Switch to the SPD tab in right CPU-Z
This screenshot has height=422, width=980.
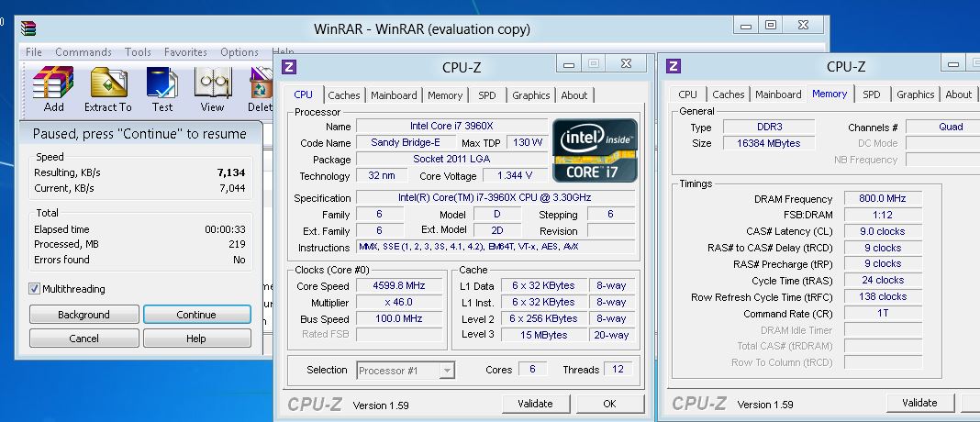point(871,94)
